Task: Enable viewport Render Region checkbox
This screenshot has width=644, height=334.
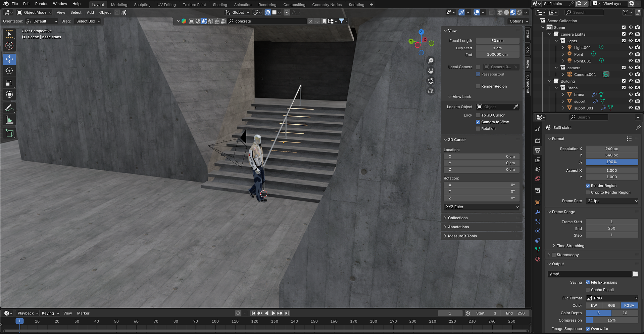Action: pyautogui.click(x=478, y=86)
